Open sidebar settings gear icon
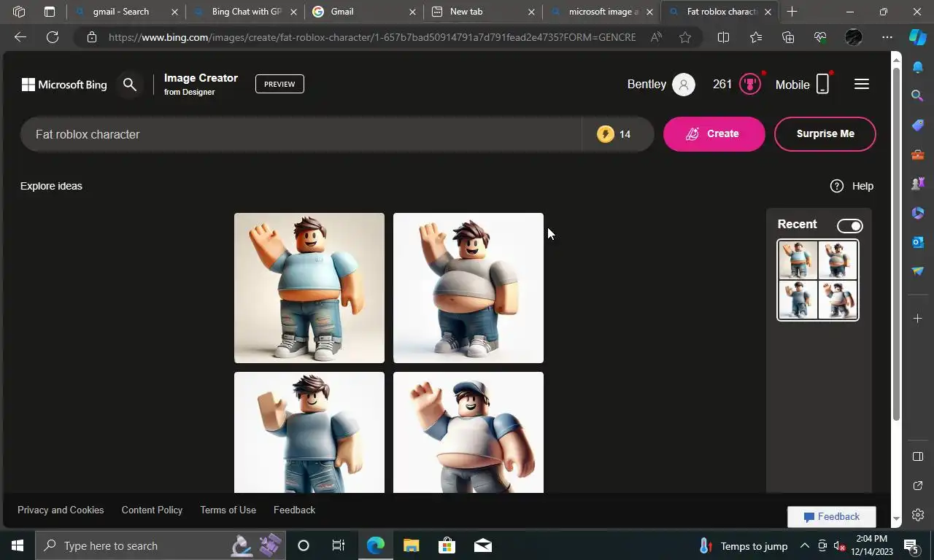 [x=918, y=515]
